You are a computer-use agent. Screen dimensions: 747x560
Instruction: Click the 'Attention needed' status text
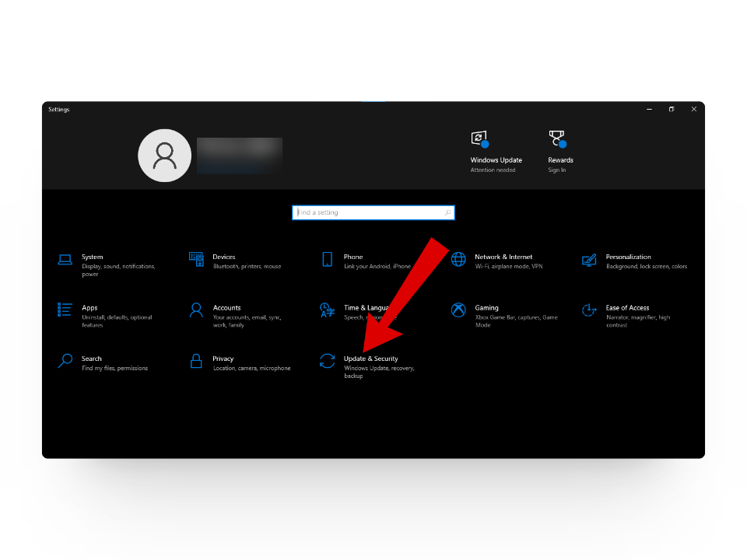[x=493, y=170]
